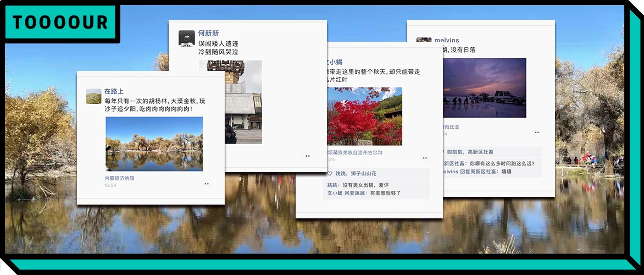
Task: Click the reply 有美景就够了
Action: 385,193
